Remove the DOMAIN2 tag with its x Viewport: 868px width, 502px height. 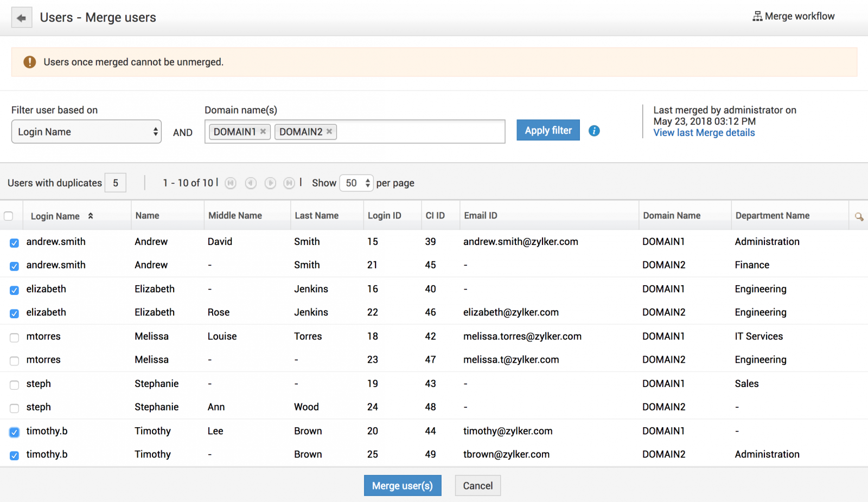click(x=329, y=132)
